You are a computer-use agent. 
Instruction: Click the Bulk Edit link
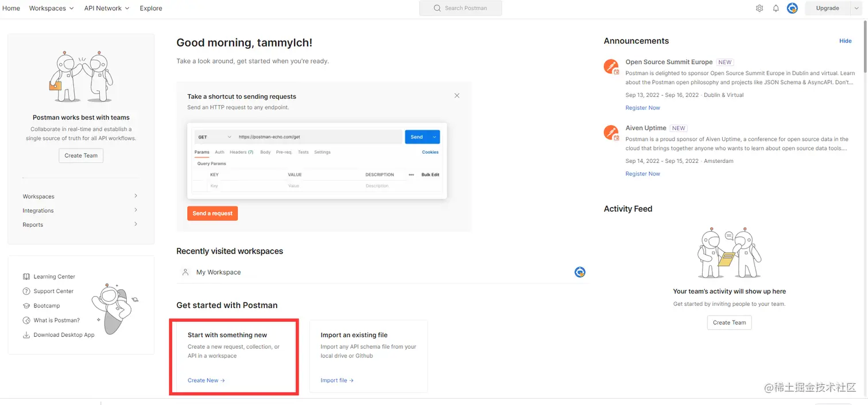tap(430, 174)
